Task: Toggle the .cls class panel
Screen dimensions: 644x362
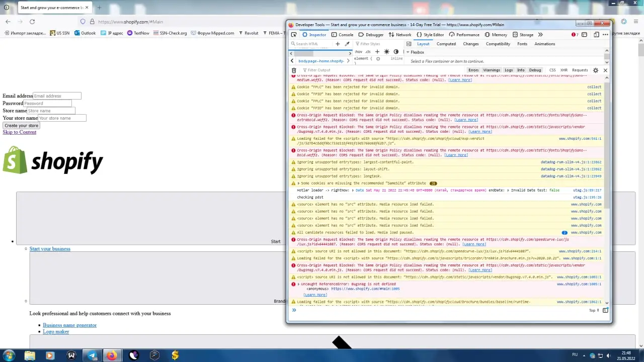Action: coord(368,52)
